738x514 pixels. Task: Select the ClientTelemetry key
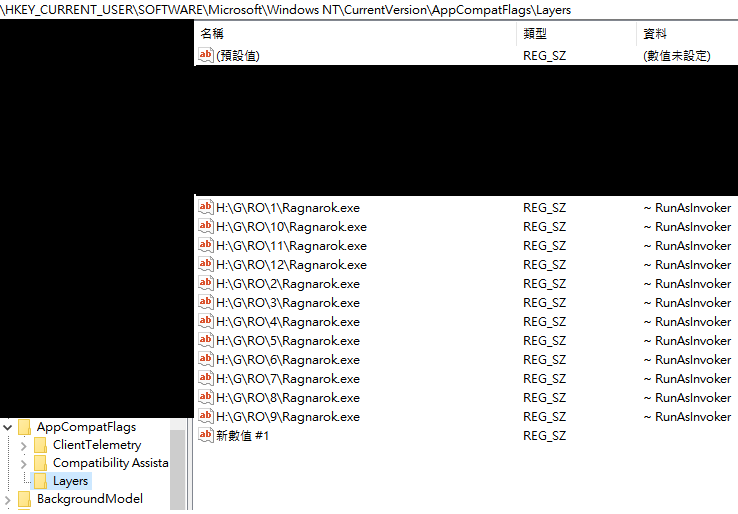(97, 445)
